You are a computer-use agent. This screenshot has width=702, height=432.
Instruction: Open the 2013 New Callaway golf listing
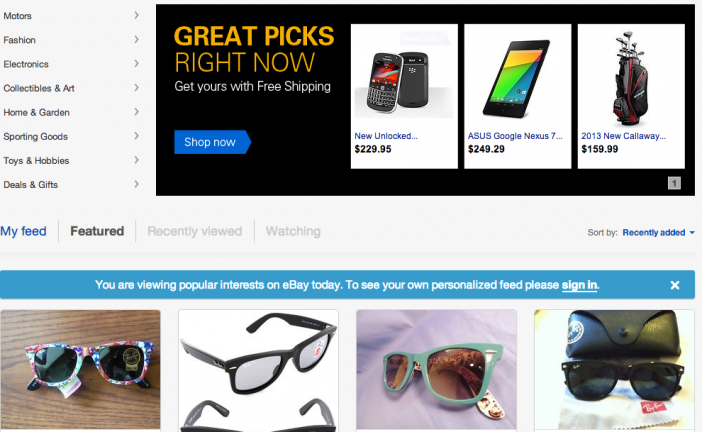tap(623, 136)
